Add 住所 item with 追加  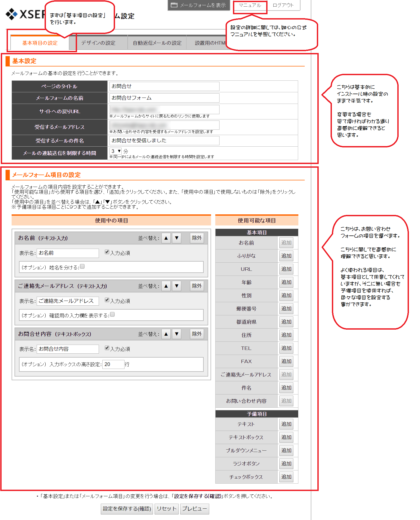click(286, 335)
